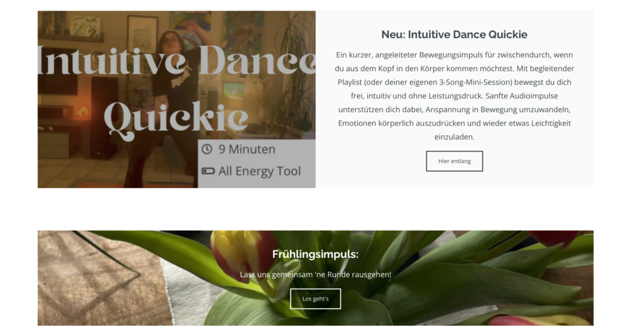The image size is (644, 329).
Task: Click the '9 Minuten' label
Action: (x=247, y=149)
